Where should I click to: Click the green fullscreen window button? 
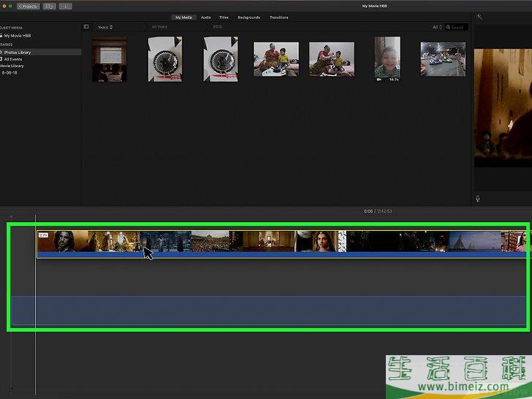pos(10,6)
